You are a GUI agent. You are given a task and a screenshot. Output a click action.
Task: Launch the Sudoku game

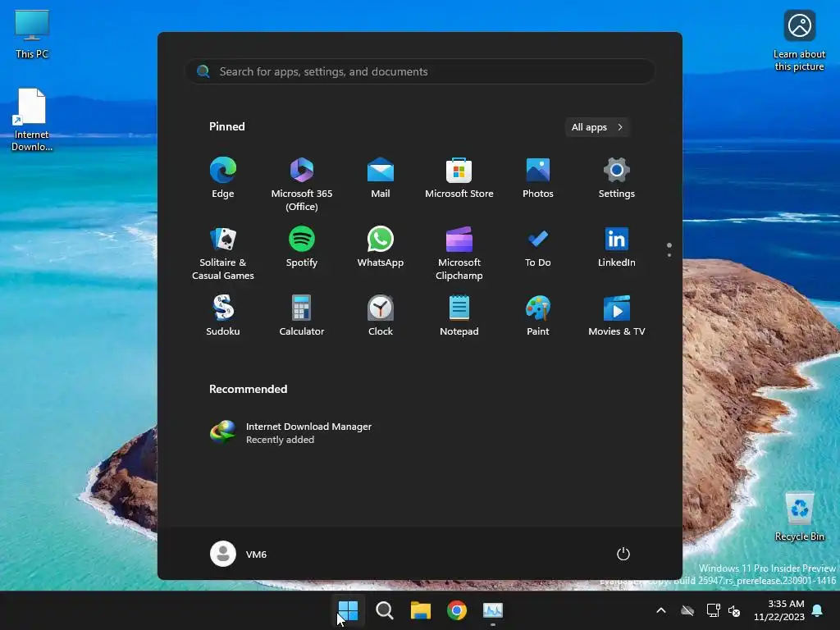coord(223,316)
